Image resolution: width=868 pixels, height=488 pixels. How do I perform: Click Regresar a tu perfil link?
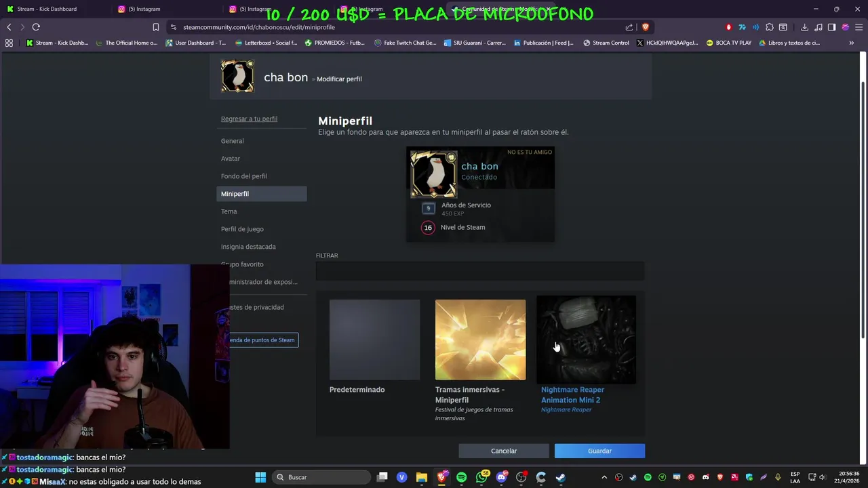coord(249,119)
